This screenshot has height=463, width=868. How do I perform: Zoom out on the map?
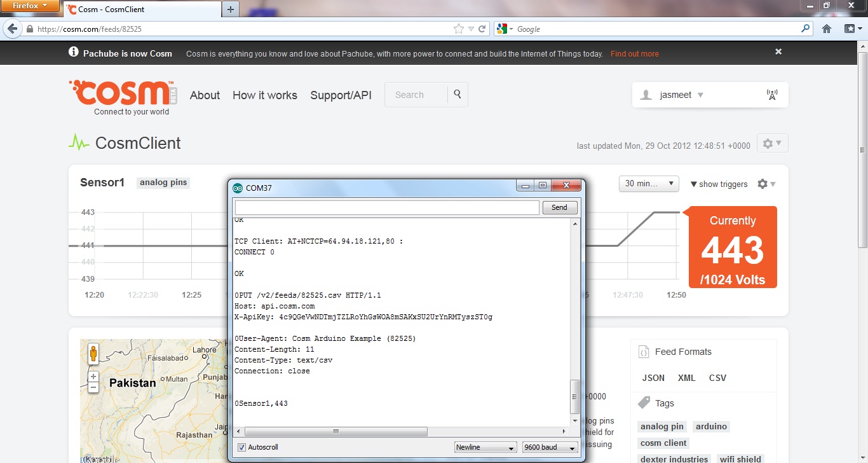pyautogui.click(x=93, y=387)
